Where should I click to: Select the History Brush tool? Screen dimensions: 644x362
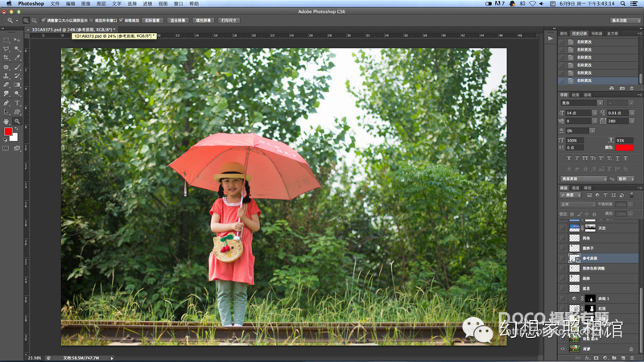pos(17,76)
